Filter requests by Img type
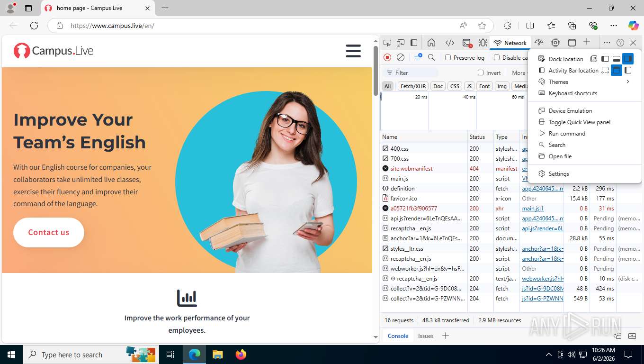Viewport: 644px width, 364px height. (502, 86)
